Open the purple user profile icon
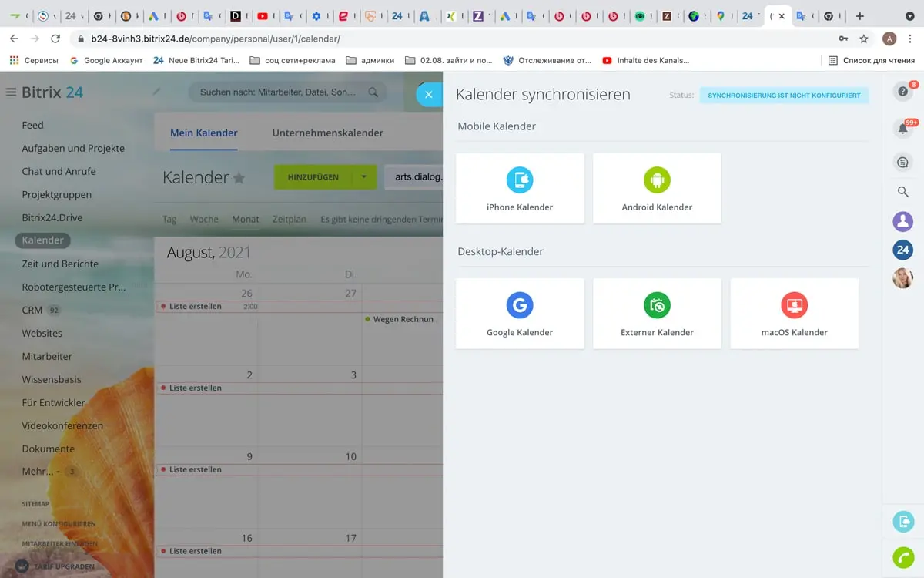Screen dimensions: 924x578 point(902,221)
